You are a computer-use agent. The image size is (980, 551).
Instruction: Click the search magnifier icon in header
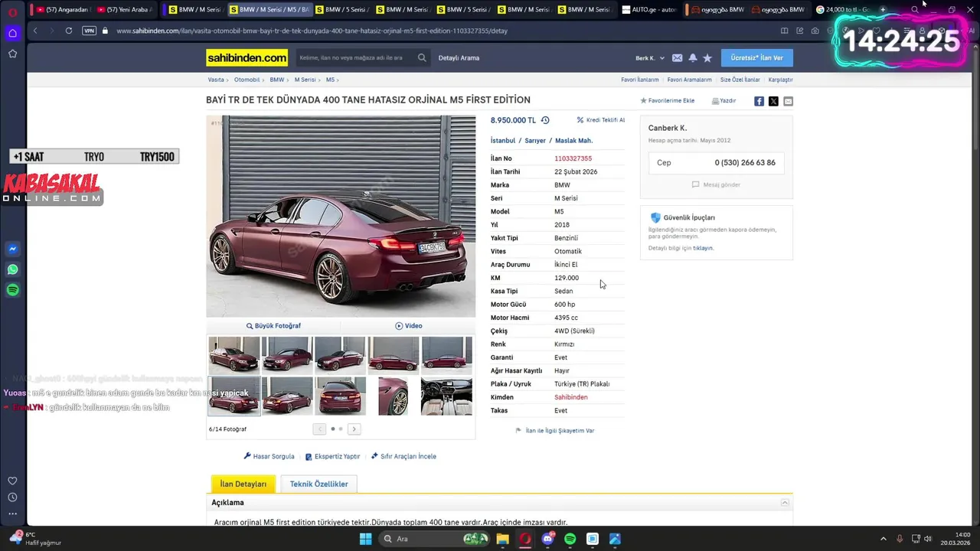point(422,58)
